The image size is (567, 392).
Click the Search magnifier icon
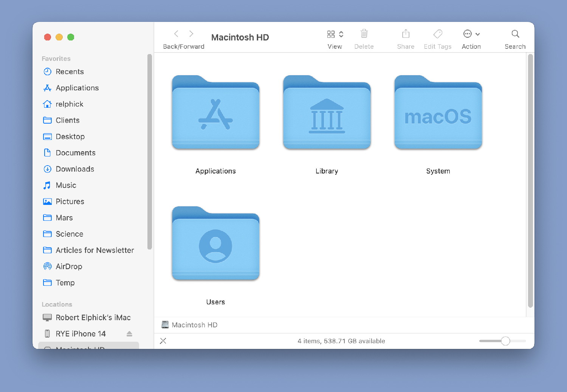[515, 34]
